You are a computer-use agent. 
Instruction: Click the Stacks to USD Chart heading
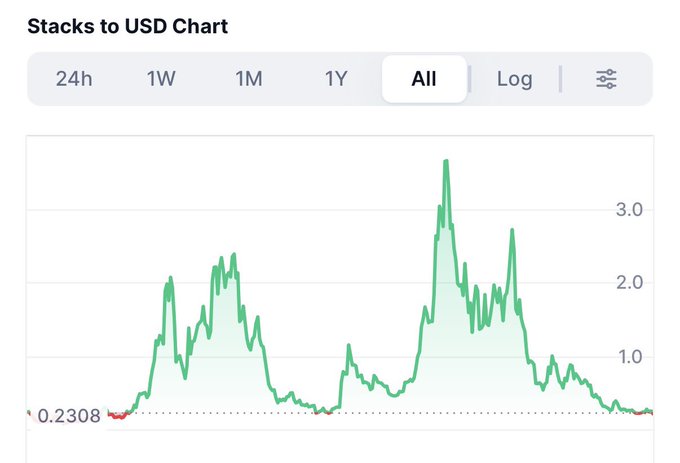click(x=128, y=26)
